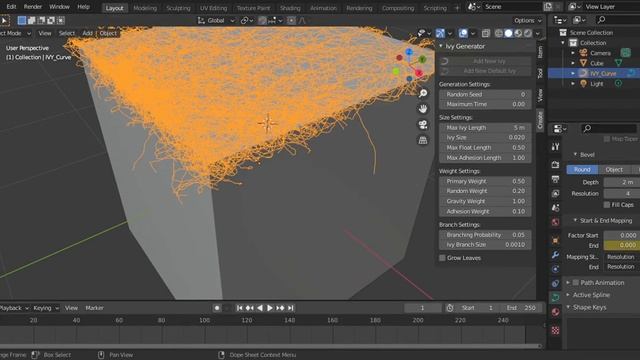Image resolution: width=640 pixels, height=360 pixels.
Task: Click the Branching Probability slider
Action: pos(485,235)
